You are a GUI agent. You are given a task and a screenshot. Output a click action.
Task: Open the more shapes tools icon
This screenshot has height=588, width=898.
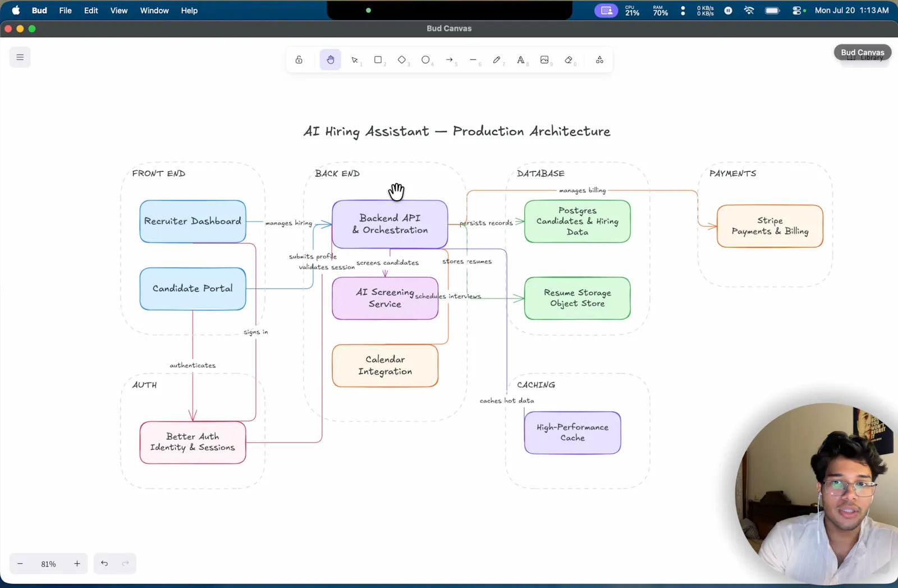(x=599, y=60)
